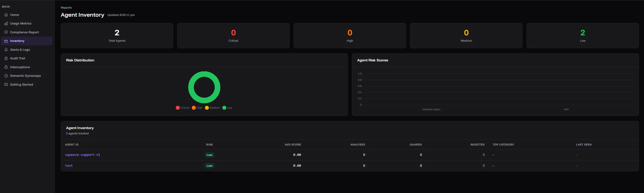Click the Getting Started book icon

pyautogui.click(x=6, y=85)
